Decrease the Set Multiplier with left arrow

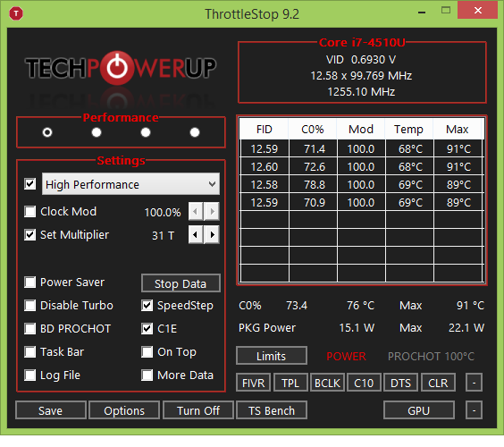point(196,235)
